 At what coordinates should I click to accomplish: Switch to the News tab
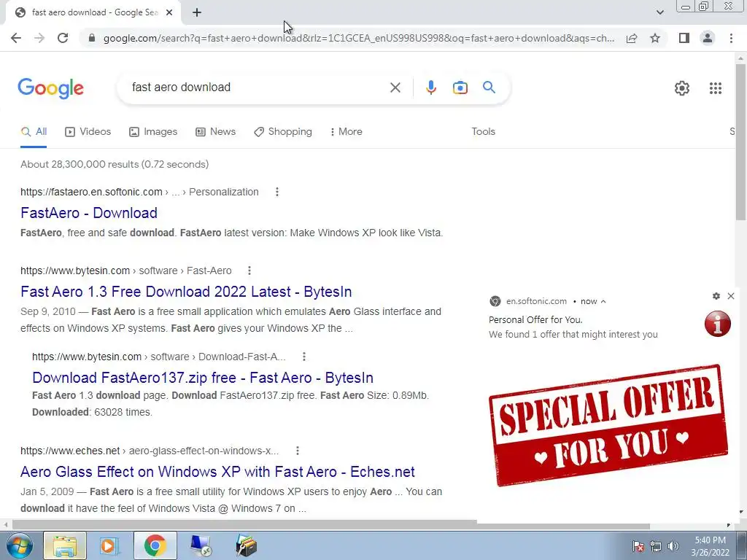(x=216, y=132)
